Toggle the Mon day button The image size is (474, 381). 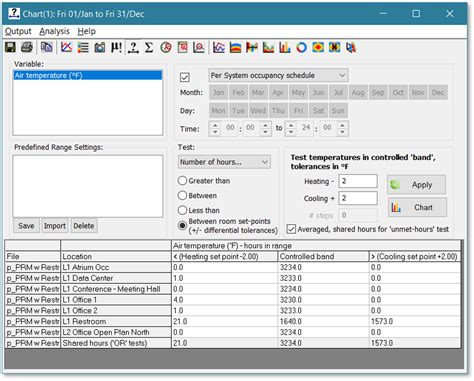pyautogui.click(x=218, y=110)
